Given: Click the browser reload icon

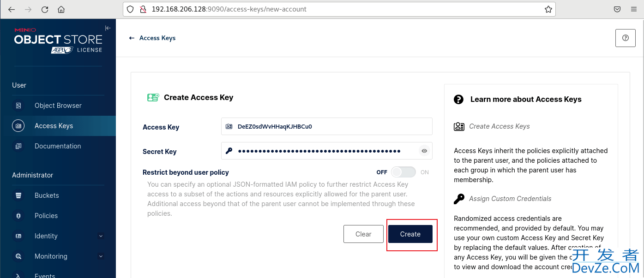Looking at the screenshot, I should coord(45,9).
